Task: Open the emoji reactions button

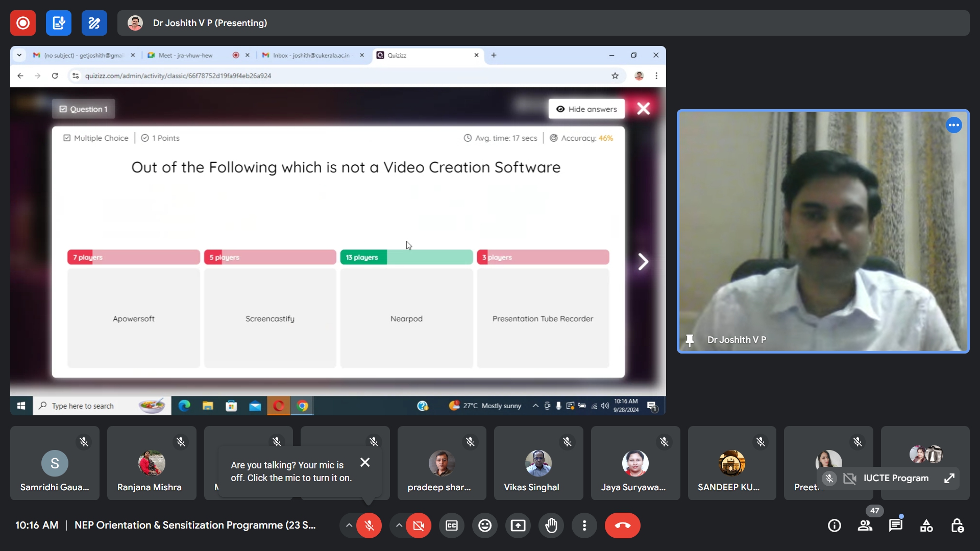Action: [x=485, y=525]
